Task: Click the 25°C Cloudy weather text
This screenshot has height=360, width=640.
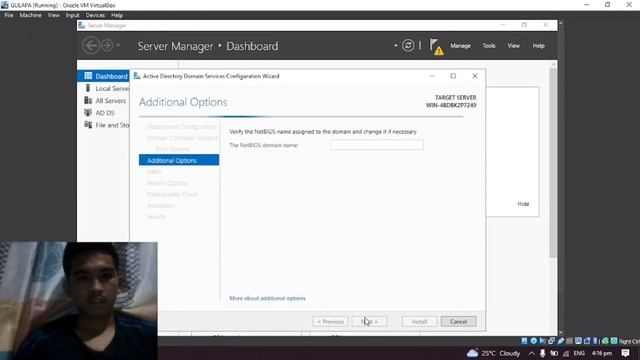Action: [501, 353]
